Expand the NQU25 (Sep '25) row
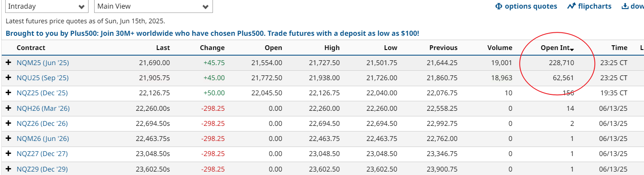Screen dimensions: 644x175 coord(8,78)
